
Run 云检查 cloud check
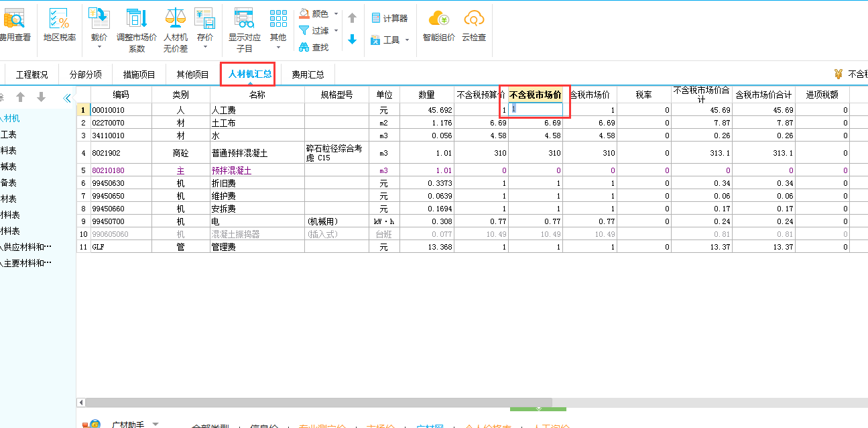click(x=474, y=25)
